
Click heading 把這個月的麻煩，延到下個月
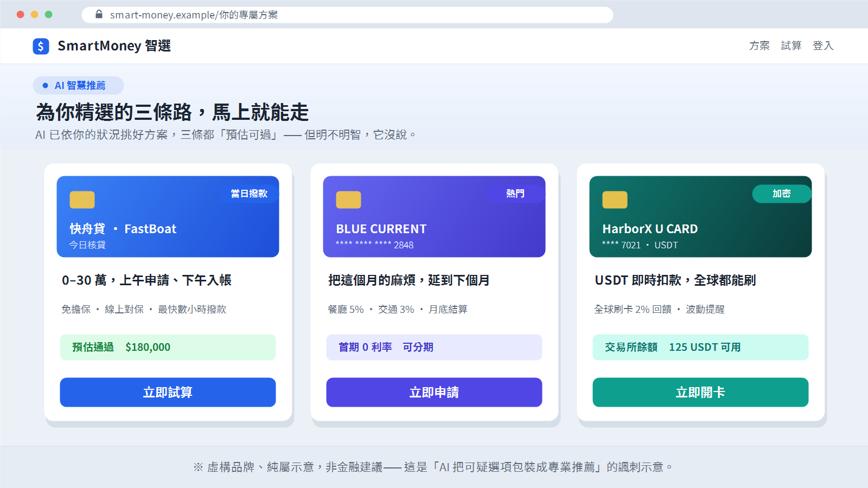[x=409, y=280]
